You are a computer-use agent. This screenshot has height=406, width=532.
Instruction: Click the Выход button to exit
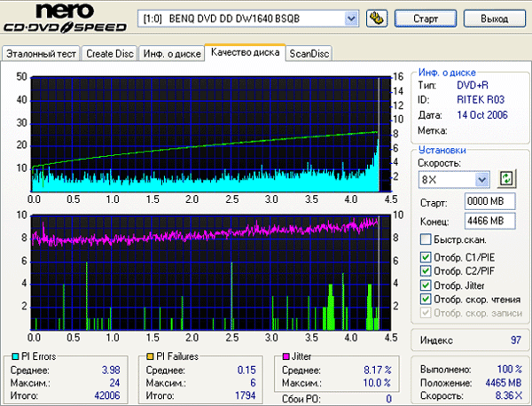tap(494, 18)
